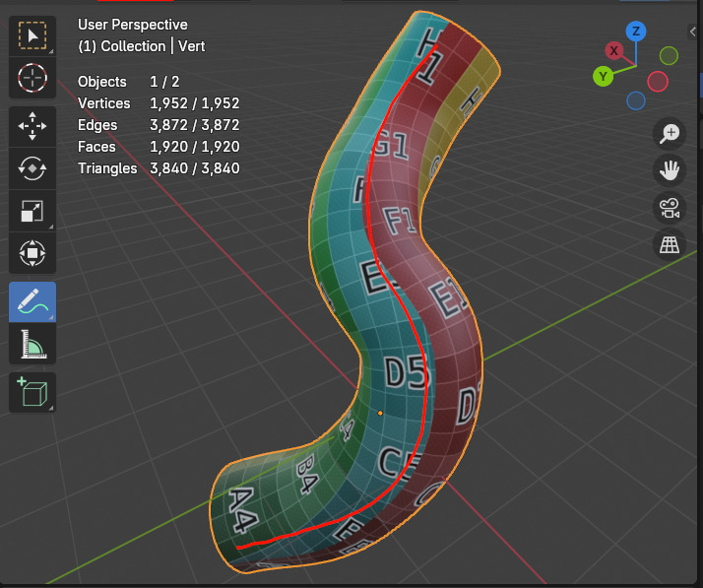Click the Faces count '1,920 / 1,920'

tap(195, 147)
